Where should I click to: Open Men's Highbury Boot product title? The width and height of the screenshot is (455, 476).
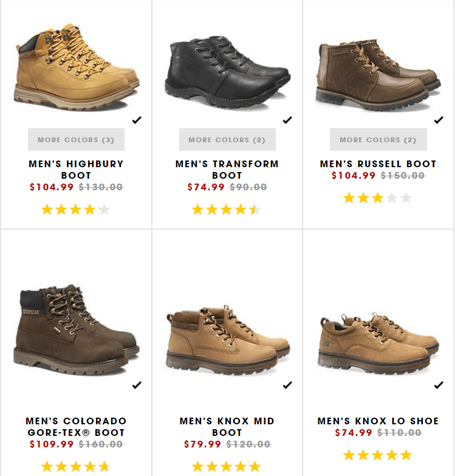click(76, 170)
